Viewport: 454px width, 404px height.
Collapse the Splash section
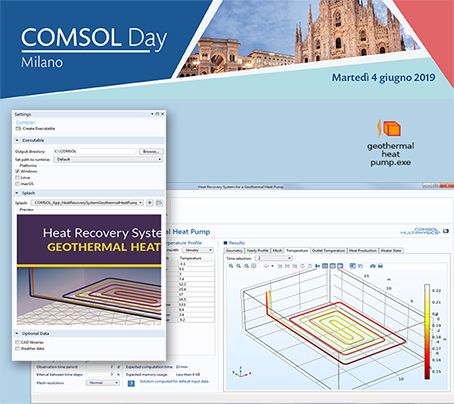17,193
